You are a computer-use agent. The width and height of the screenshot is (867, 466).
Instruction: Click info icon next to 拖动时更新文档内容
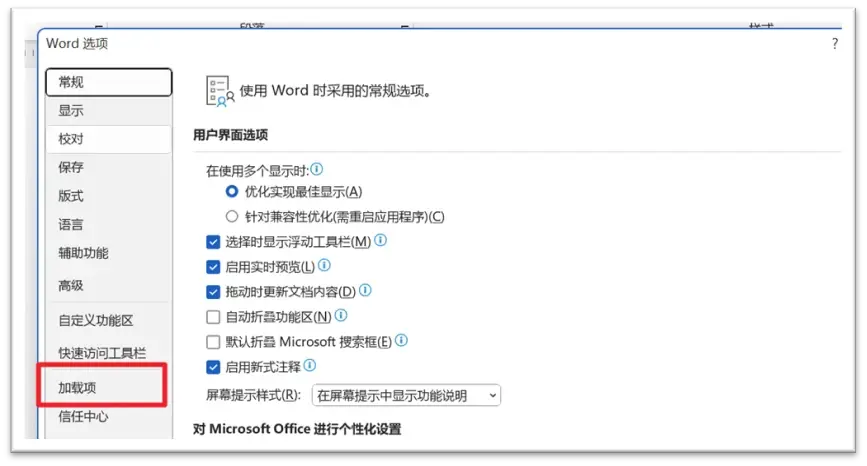pos(365,291)
